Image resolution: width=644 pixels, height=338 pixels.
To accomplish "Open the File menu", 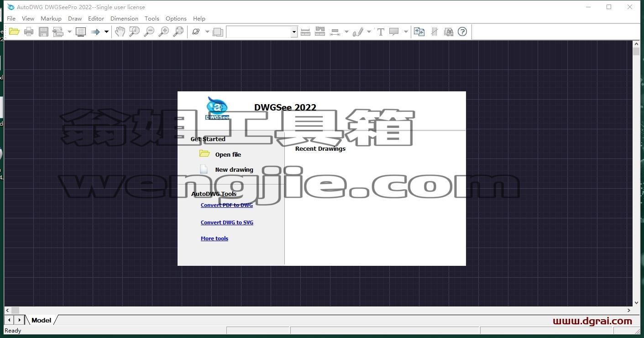I will pyautogui.click(x=11, y=19).
